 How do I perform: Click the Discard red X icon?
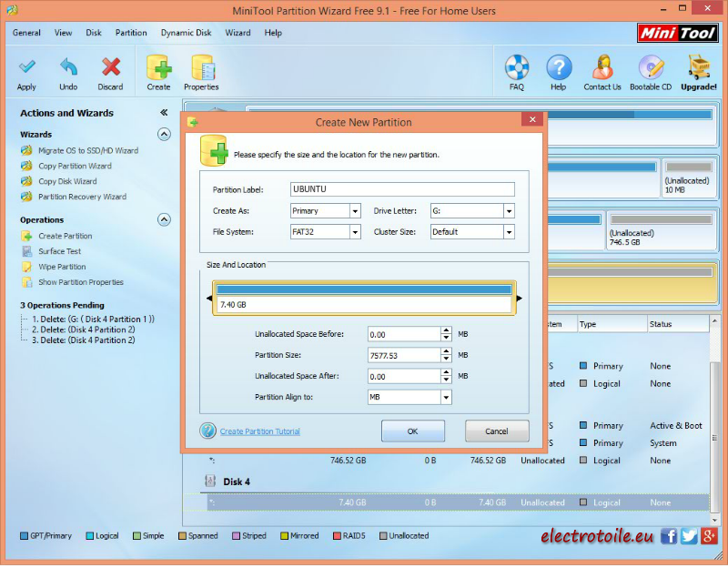click(x=110, y=67)
